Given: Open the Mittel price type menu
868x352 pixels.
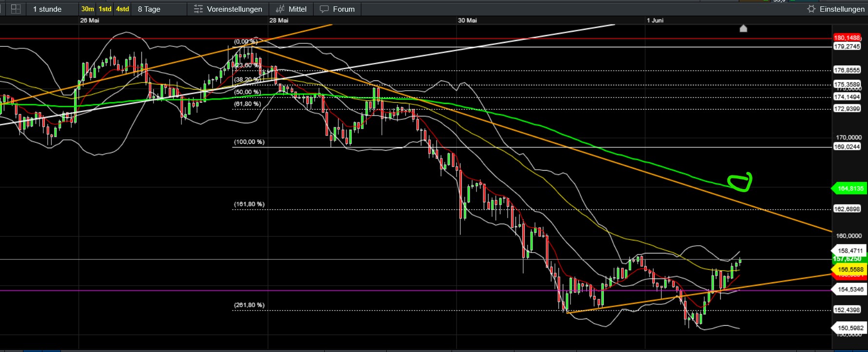Looking at the screenshot, I should click(291, 9).
